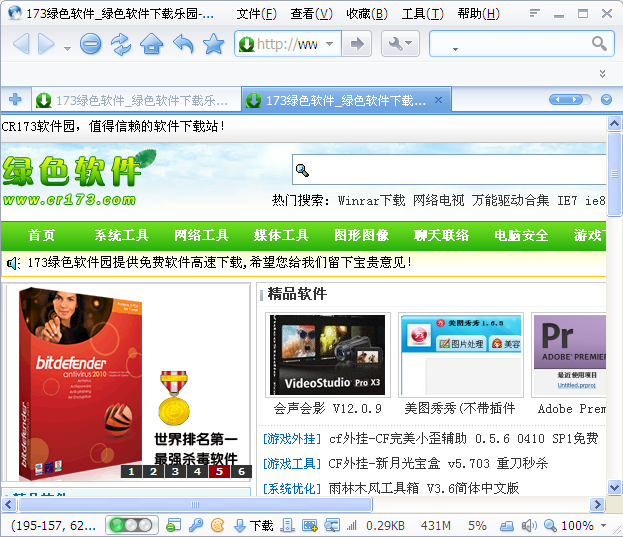Open the 系统工具 navigation item
623x537 pixels.
click(x=122, y=235)
